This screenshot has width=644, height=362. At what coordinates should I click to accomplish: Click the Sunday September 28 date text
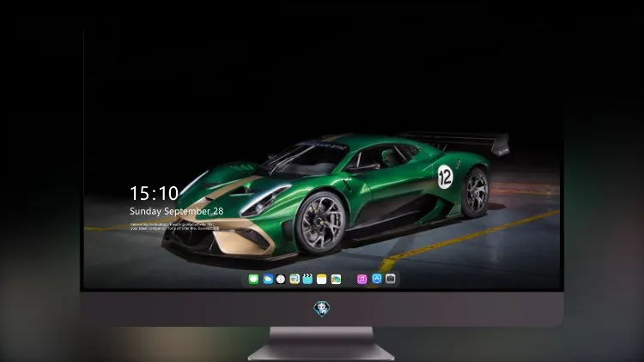[x=177, y=211]
